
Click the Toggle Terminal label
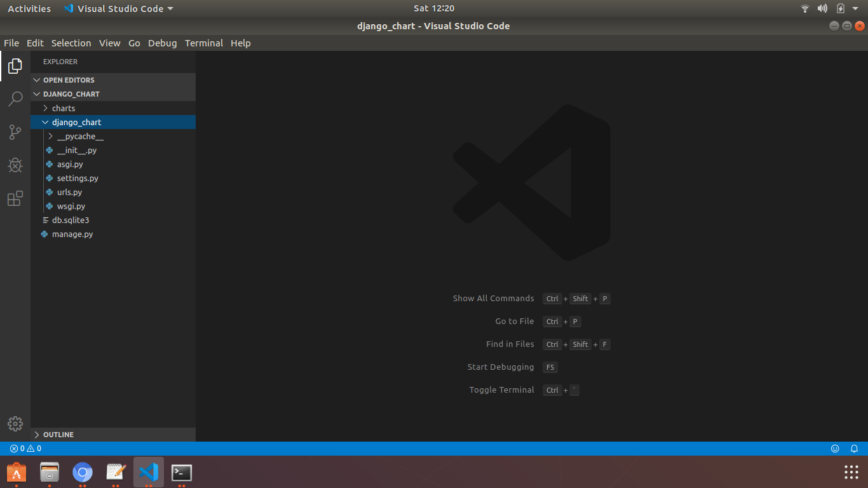coord(502,390)
